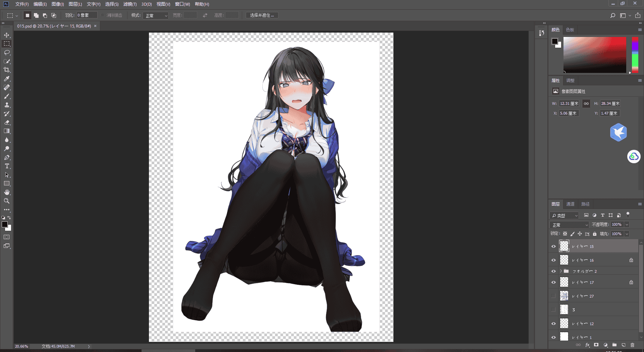Screen dimensions: 644x352
Task: Switch to the 路径 paths tab
Action: pyautogui.click(x=585, y=204)
